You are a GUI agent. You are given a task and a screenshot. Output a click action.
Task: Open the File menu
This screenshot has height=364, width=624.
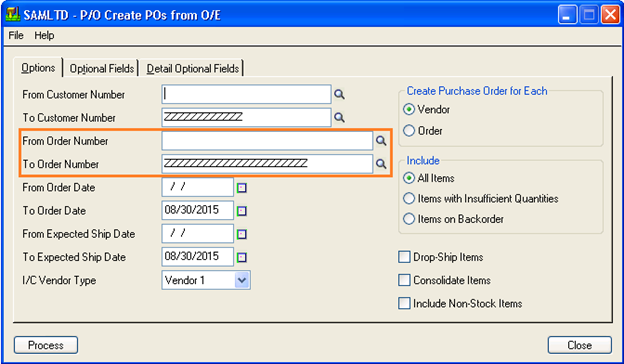coord(16,35)
